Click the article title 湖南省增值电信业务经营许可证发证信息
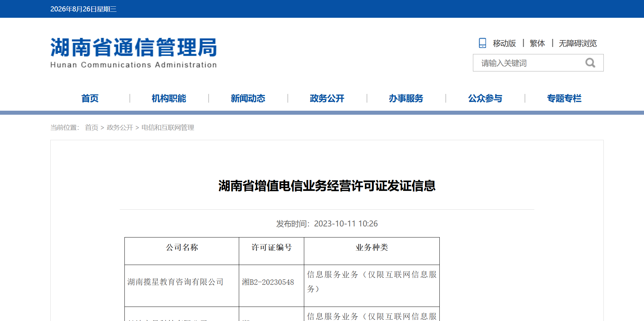This screenshot has height=321, width=644. pos(327,186)
